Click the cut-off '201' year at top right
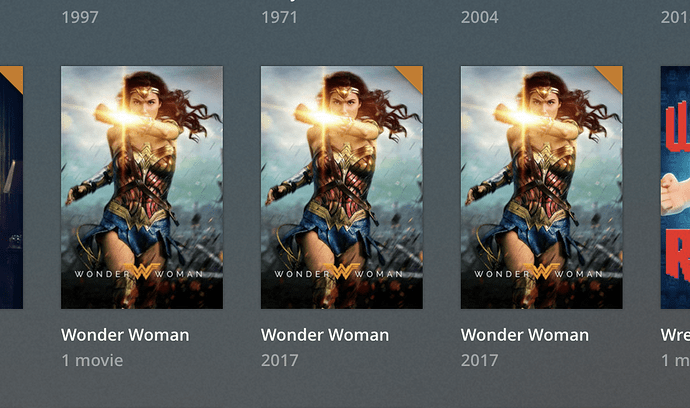690x408 pixels. 675,17
